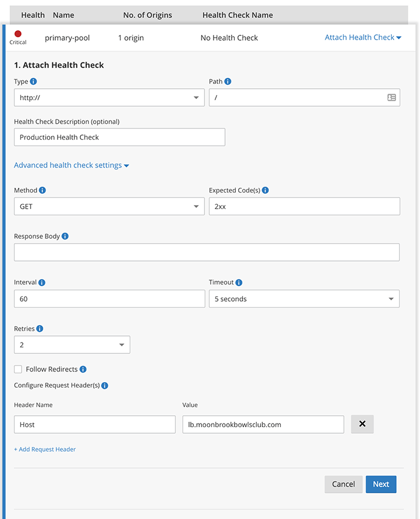This screenshot has width=420, height=519.
Task: Open the Timeout dropdown showing 5 seconds
Action: (x=304, y=299)
